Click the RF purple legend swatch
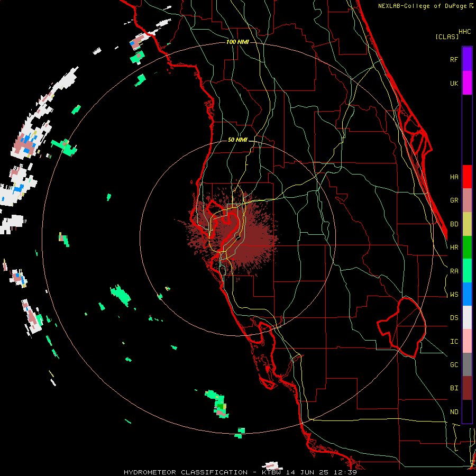 [467, 59]
